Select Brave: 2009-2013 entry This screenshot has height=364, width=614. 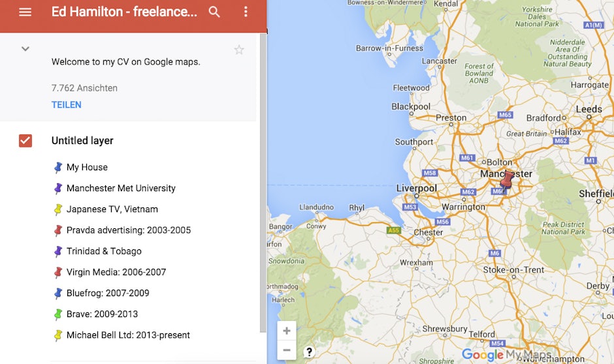(102, 314)
